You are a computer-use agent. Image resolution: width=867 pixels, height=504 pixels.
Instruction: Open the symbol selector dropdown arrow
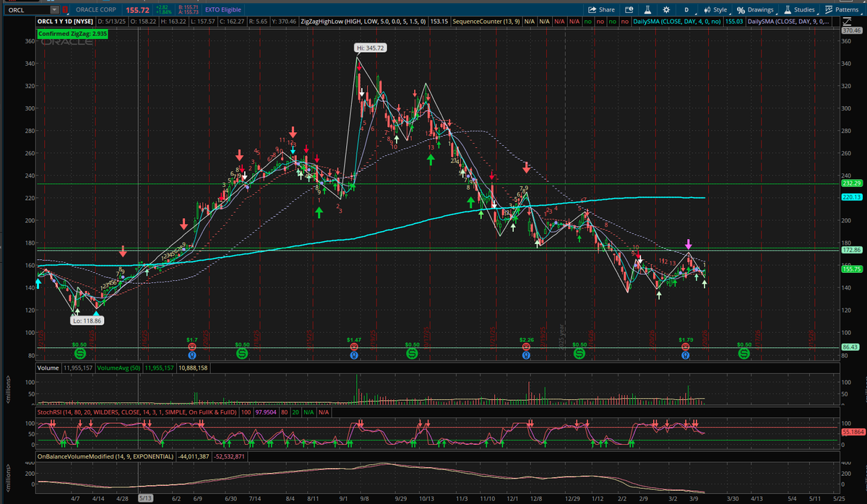[x=55, y=10]
